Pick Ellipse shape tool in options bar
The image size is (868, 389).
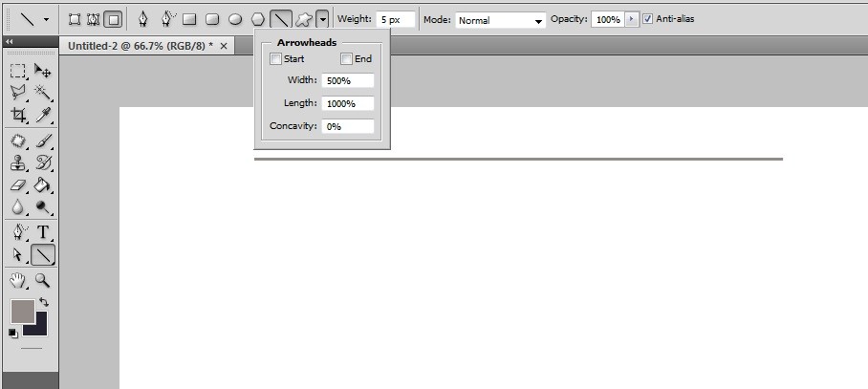[x=235, y=19]
